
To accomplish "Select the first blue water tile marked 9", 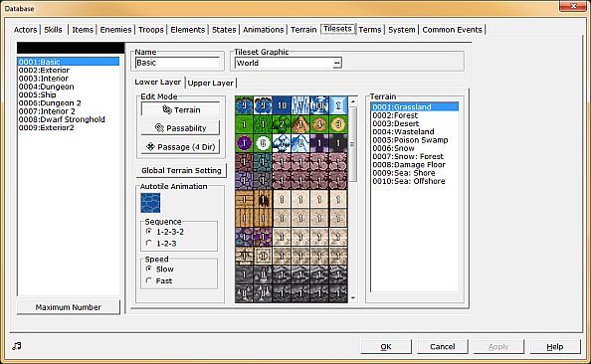I will [x=244, y=105].
